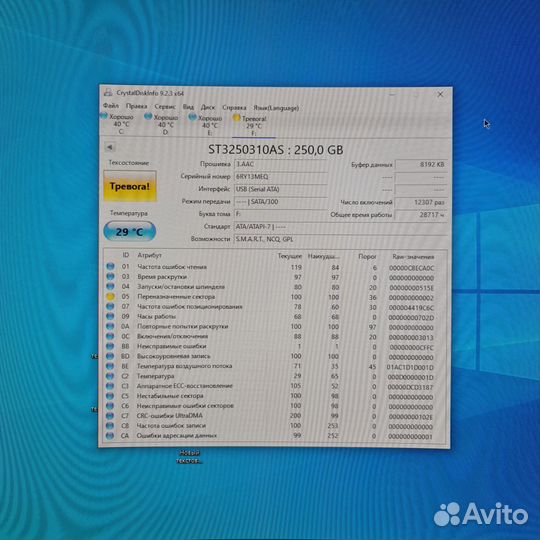540x540 pixels.
Task: Click status icon for C7 CRC-ошибки UltraDMA
Action: 110,416
